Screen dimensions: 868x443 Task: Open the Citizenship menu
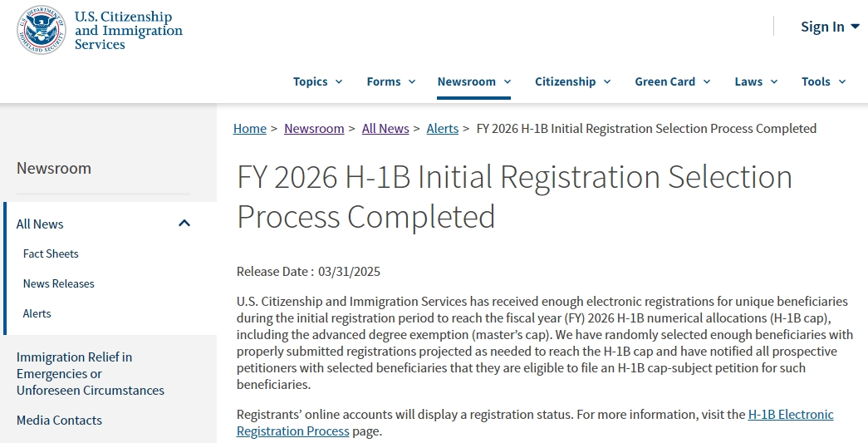pyautogui.click(x=572, y=81)
